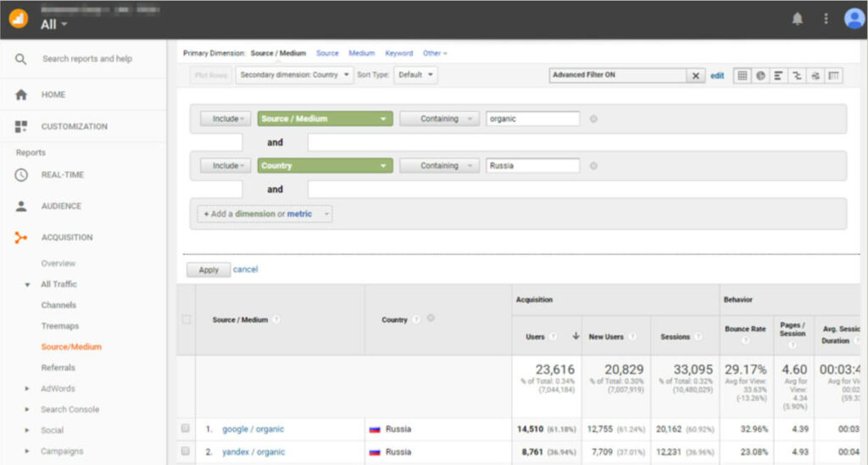Switch to pivot table view icon
The image size is (868, 465).
[833, 75]
